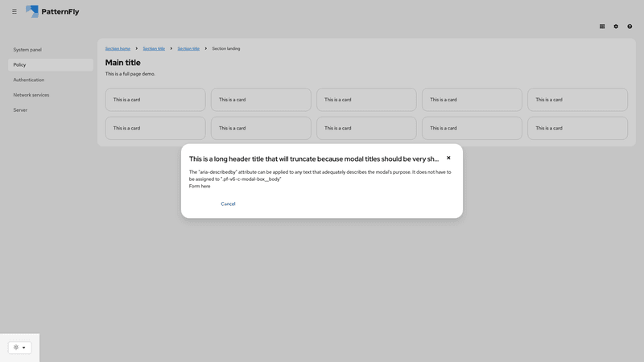Viewport: 644px width, 362px height.
Task: Click the PatternFly logo
Action: 52,11
